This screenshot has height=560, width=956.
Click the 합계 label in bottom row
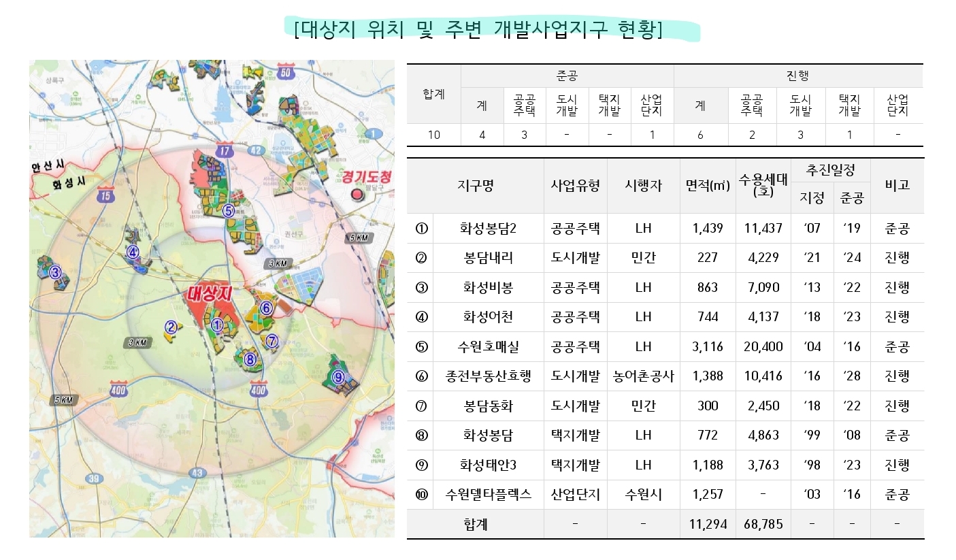point(475,525)
